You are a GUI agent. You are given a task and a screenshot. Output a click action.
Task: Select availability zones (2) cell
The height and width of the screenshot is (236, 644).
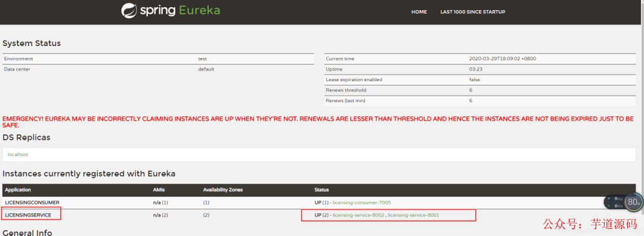pyautogui.click(x=206, y=215)
